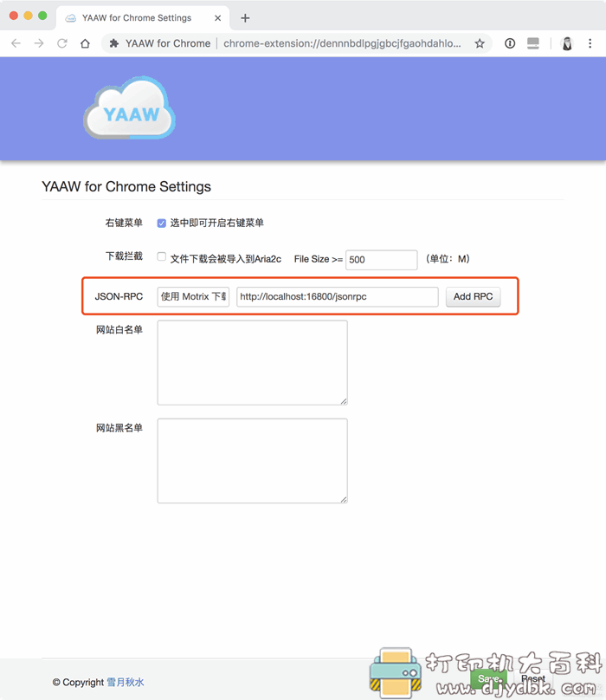Click the JSON-RPC label
This screenshot has width=606, height=700.
tap(119, 297)
